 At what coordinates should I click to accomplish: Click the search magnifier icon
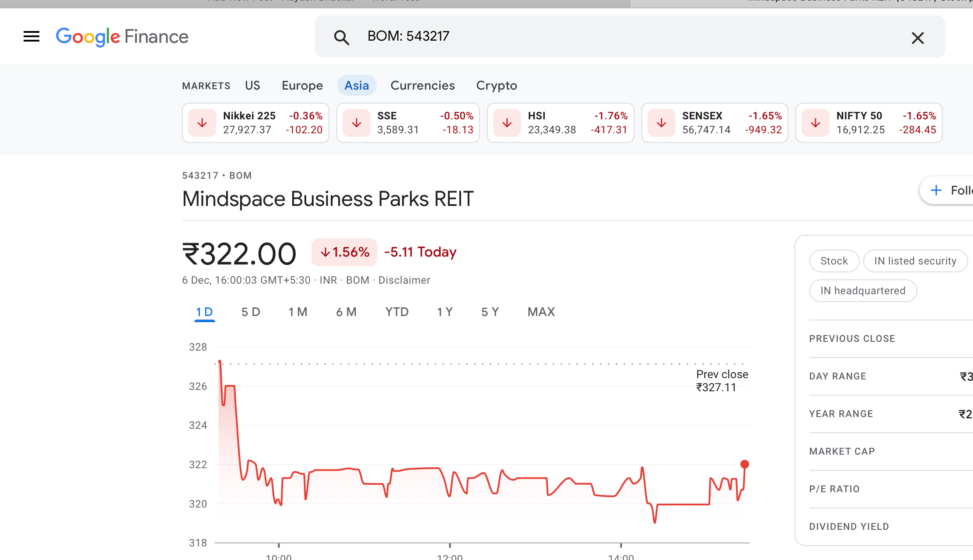pyautogui.click(x=342, y=38)
